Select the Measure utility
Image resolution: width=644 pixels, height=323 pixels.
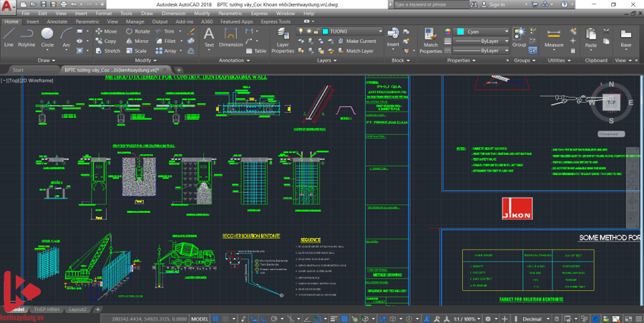point(554,37)
